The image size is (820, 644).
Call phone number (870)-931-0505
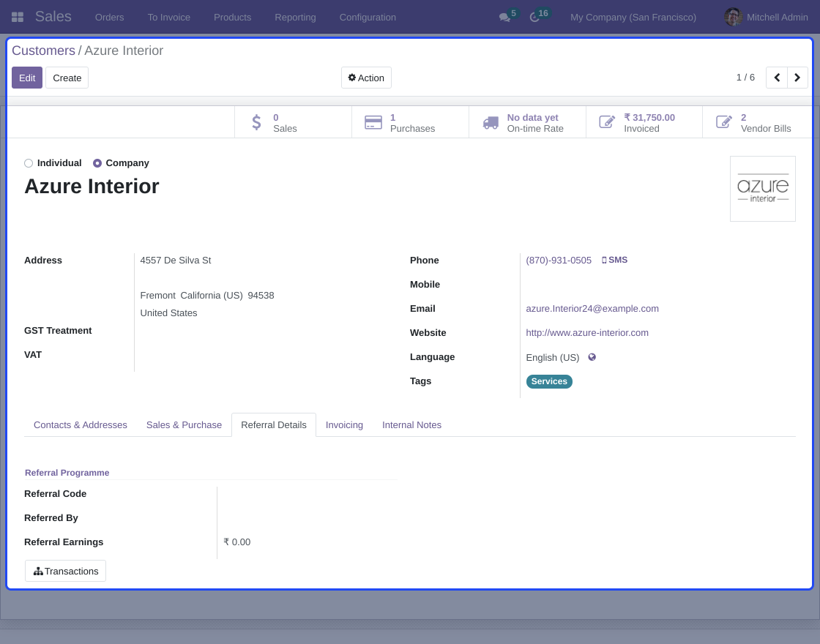click(x=559, y=261)
